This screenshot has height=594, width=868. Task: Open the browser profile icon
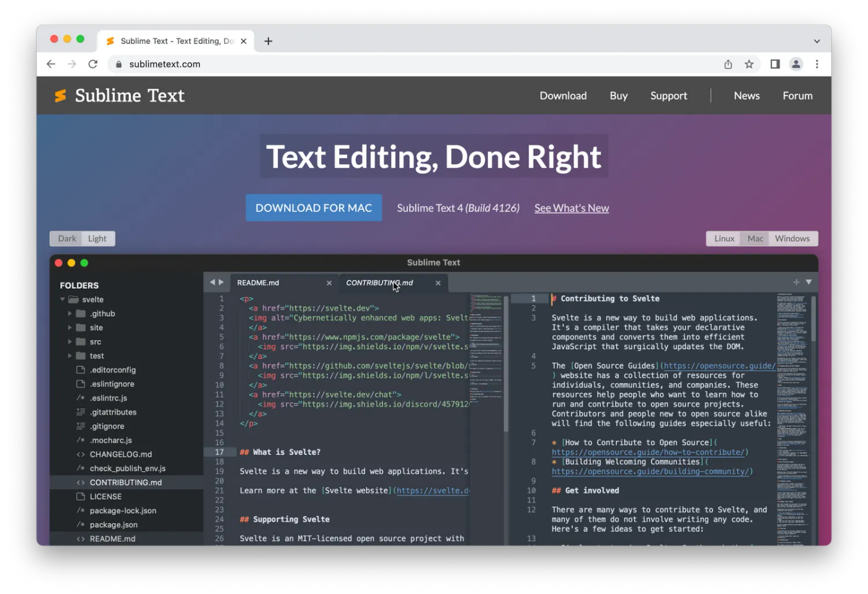tap(796, 64)
